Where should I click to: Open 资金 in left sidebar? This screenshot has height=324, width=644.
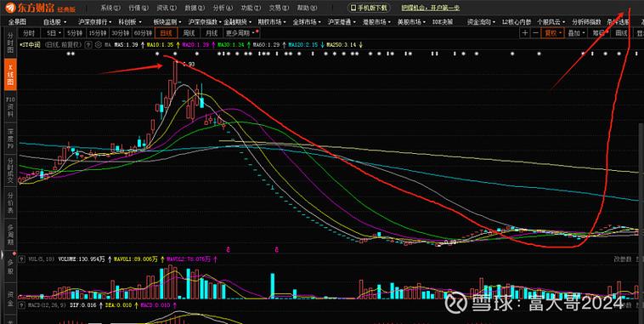(10, 299)
